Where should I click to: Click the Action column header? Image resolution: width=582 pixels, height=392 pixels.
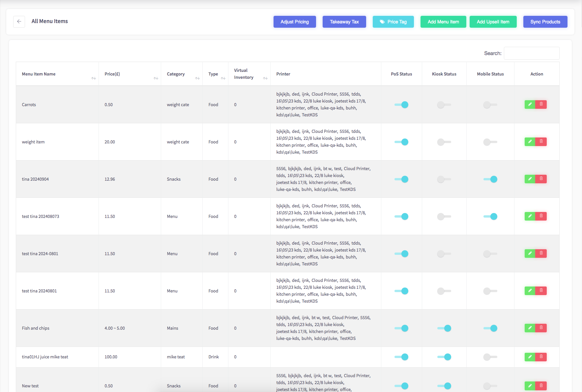[x=537, y=74]
